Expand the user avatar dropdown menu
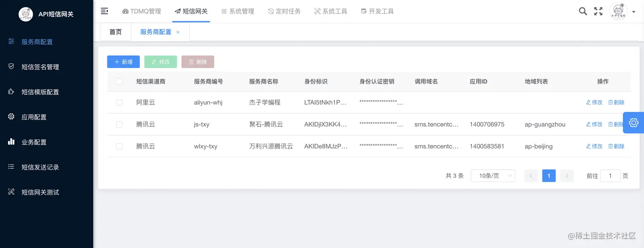Viewport: 644px width, 248px height. (619, 11)
